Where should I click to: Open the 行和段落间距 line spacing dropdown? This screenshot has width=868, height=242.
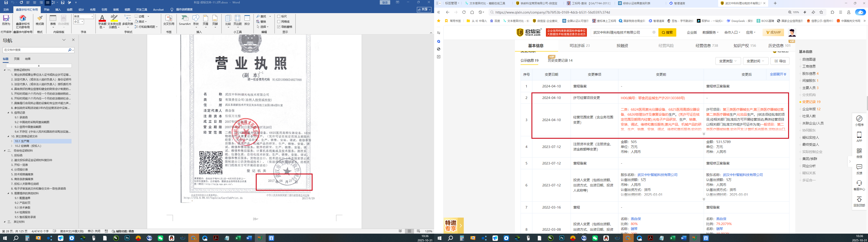tap(146, 27)
